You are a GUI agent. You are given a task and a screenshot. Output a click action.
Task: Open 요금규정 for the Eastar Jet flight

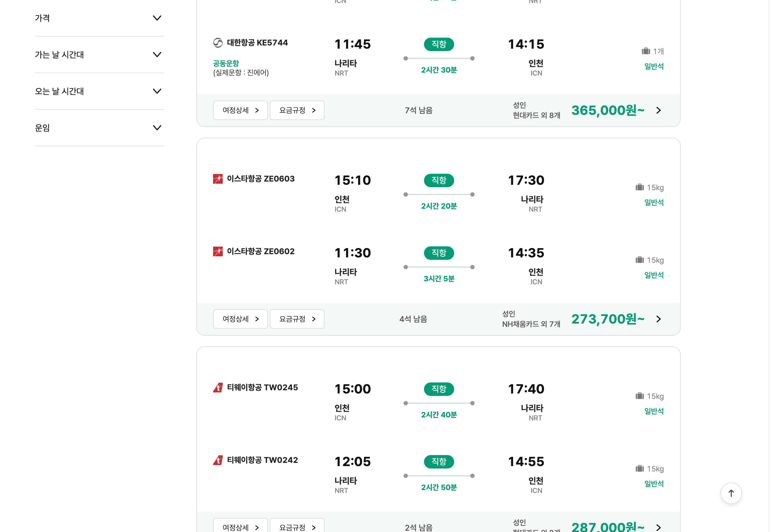click(297, 319)
